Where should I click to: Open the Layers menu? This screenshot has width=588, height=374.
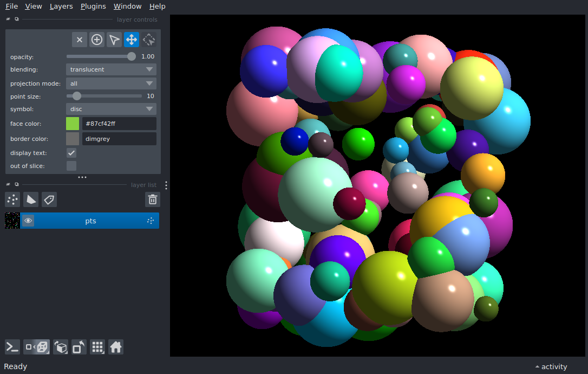tap(61, 7)
